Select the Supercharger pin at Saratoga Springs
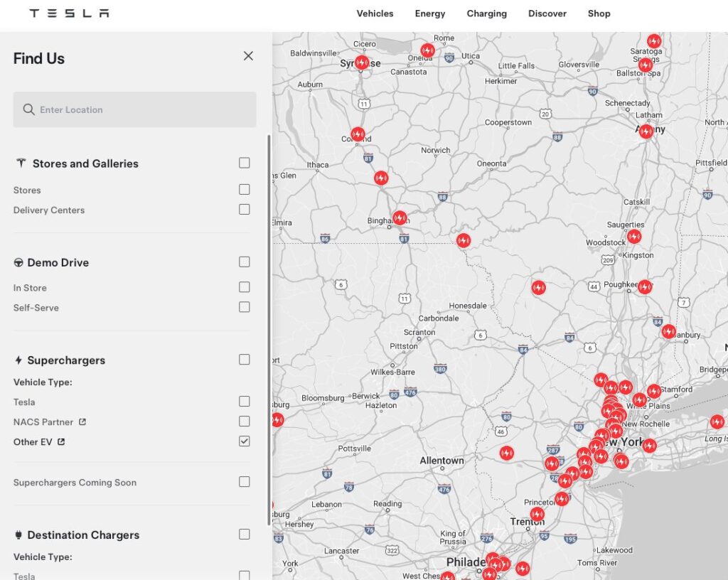 point(654,41)
